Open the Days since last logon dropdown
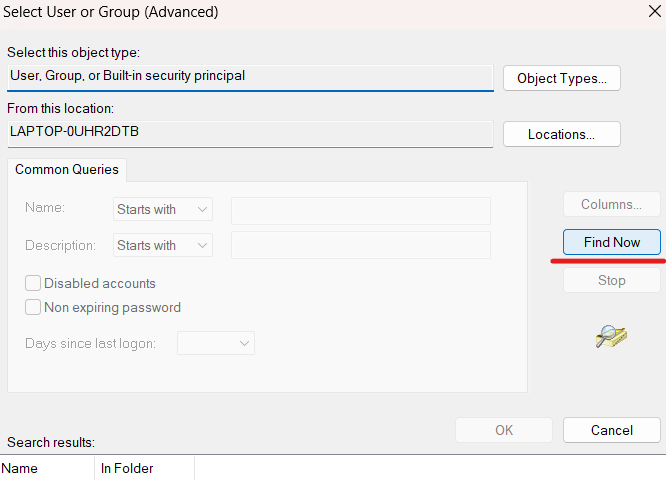 (216, 343)
